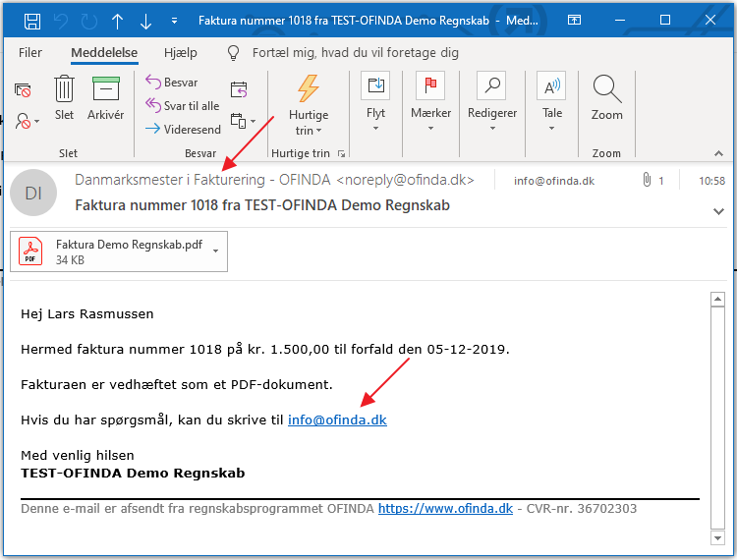This screenshot has width=737, height=560.
Task: Click the Undo arrow in title bar
Action: tap(61, 22)
